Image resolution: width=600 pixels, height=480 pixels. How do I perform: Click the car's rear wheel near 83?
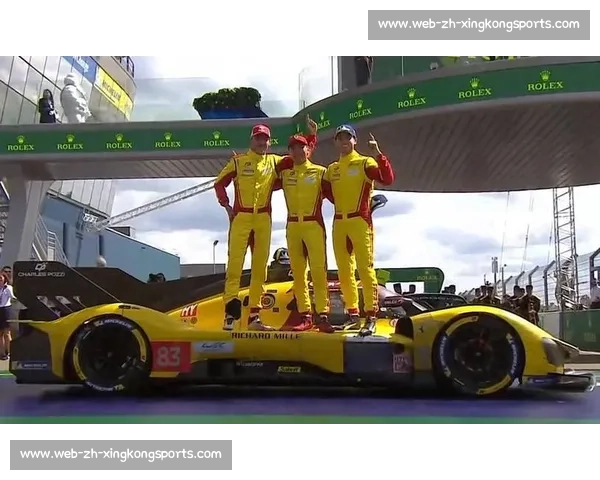tap(109, 354)
